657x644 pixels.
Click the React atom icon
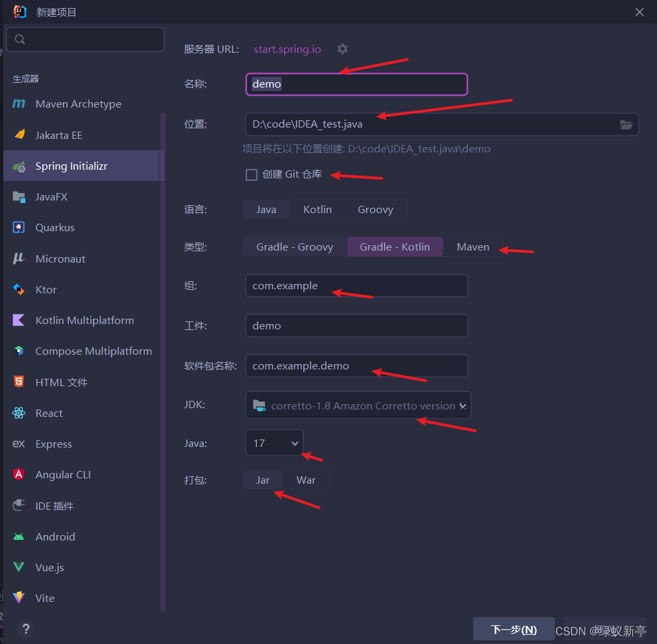click(19, 413)
